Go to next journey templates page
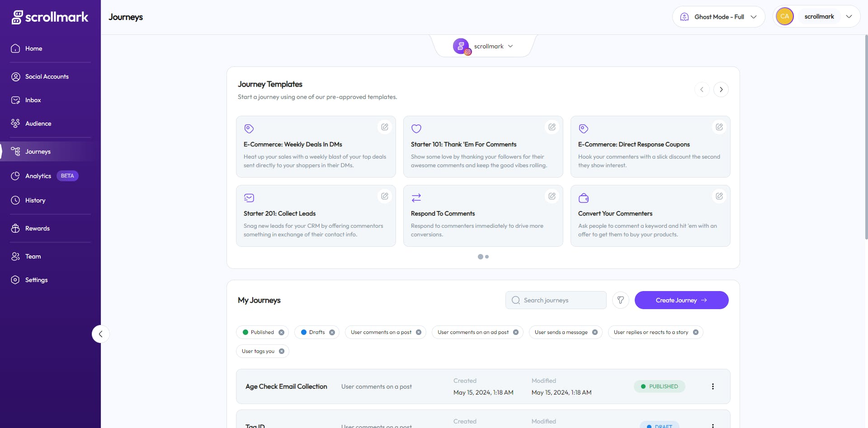Image resolution: width=868 pixels, height=428 pixels. [721, 89]
